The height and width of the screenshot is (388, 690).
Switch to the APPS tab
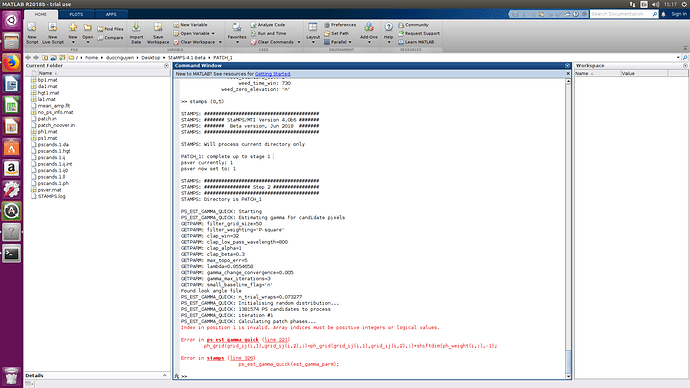click(111, 14)
